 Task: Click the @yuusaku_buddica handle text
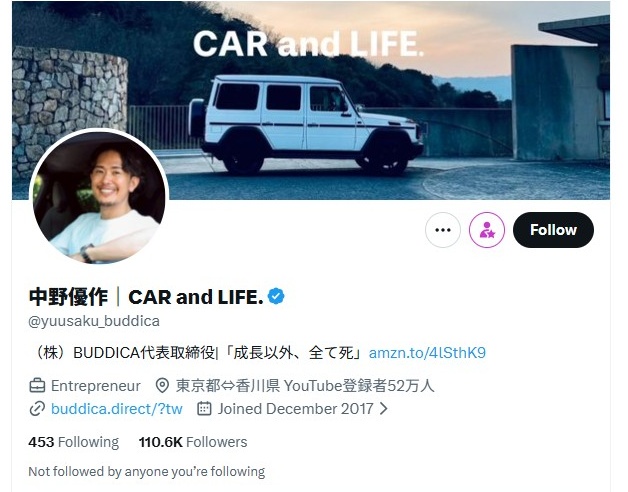tap(94, 321)
